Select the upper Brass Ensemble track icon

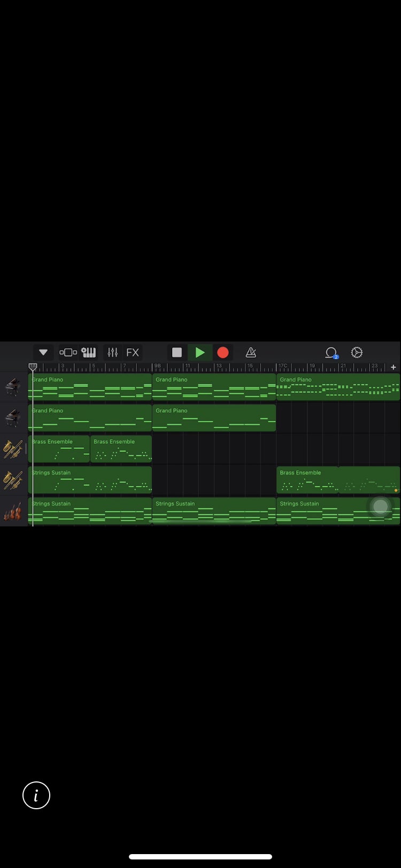point(13,448)
